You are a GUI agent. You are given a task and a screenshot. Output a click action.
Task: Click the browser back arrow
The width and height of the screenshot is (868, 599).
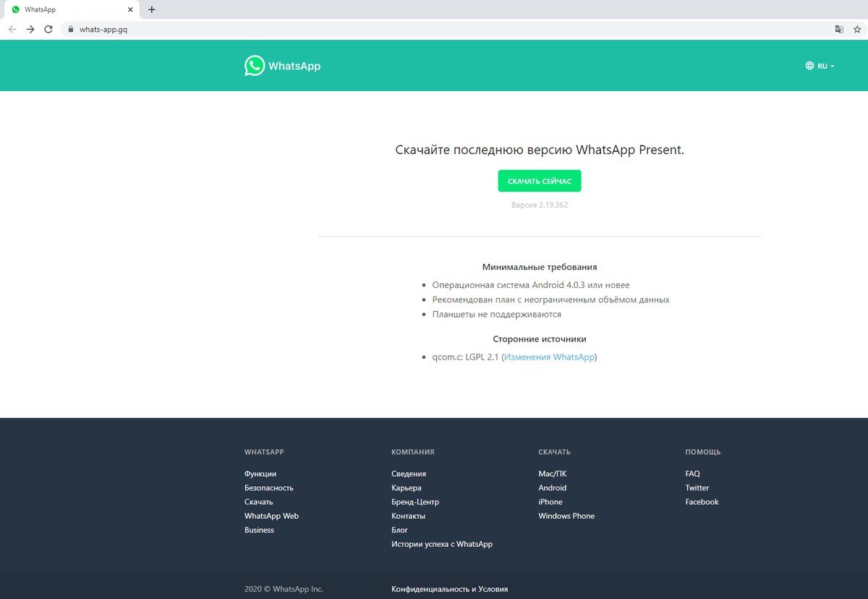coord(12,30)
